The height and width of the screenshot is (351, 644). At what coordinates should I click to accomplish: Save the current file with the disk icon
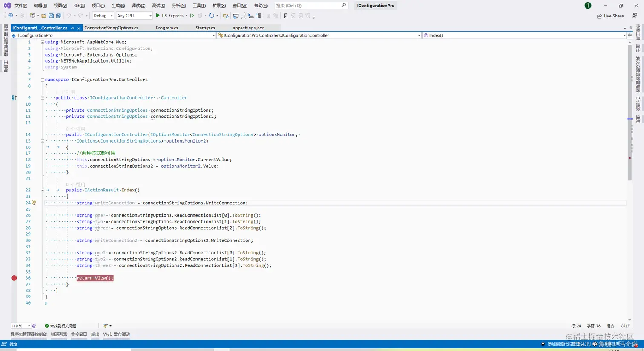[51, 16]
